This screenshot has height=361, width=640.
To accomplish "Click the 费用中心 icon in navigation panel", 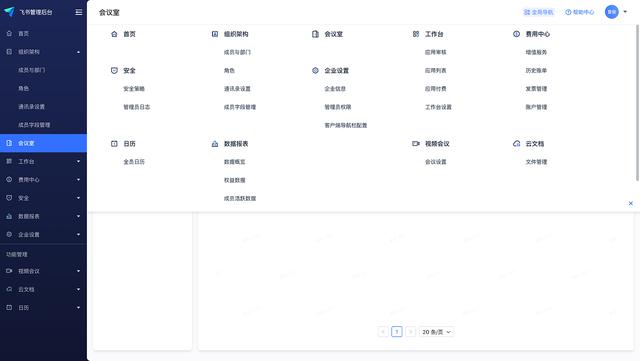I will pyautogui.click(x=516, y=34).
